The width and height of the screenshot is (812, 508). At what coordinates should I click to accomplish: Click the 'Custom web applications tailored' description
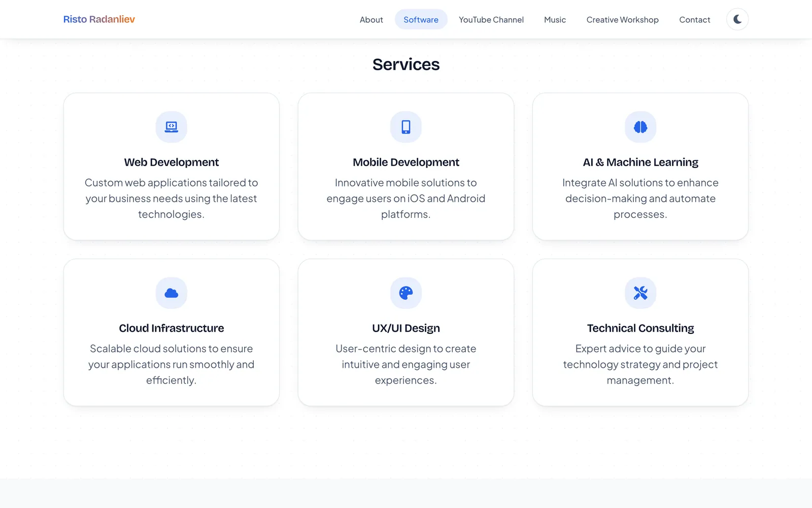[172, 198]
